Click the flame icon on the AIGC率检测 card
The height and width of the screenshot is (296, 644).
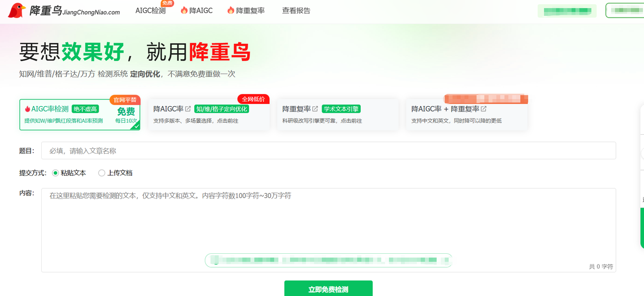(x=28, y=109)
